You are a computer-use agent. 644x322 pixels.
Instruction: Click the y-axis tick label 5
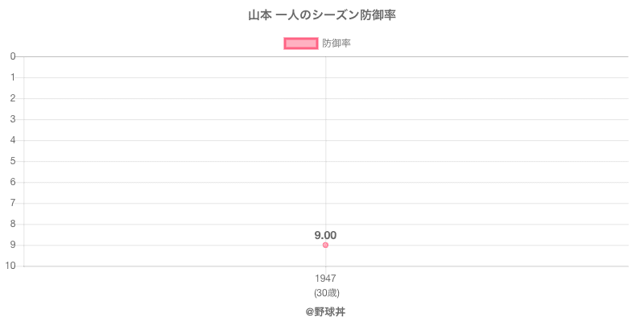[x=14, y=161]
